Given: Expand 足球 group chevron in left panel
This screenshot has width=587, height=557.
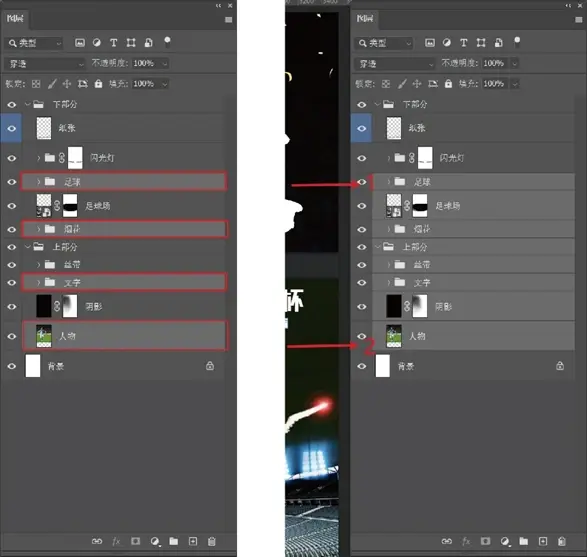Looking at the screenshot, I should (x=39, y=182).
